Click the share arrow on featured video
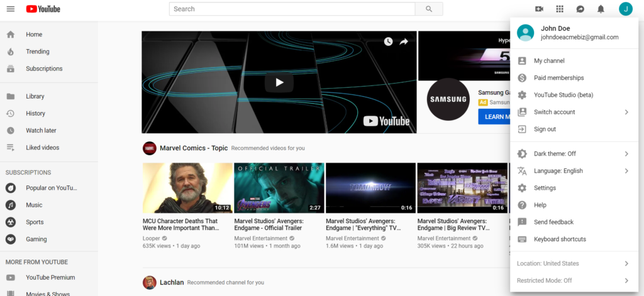Screen dimensions: 644x296 click(404, 41)
